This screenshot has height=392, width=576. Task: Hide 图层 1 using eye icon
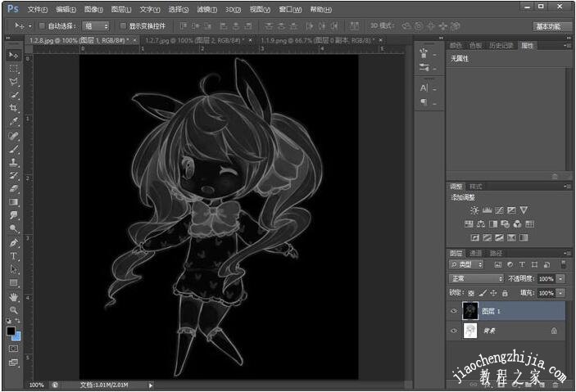(x=454, y=310)
